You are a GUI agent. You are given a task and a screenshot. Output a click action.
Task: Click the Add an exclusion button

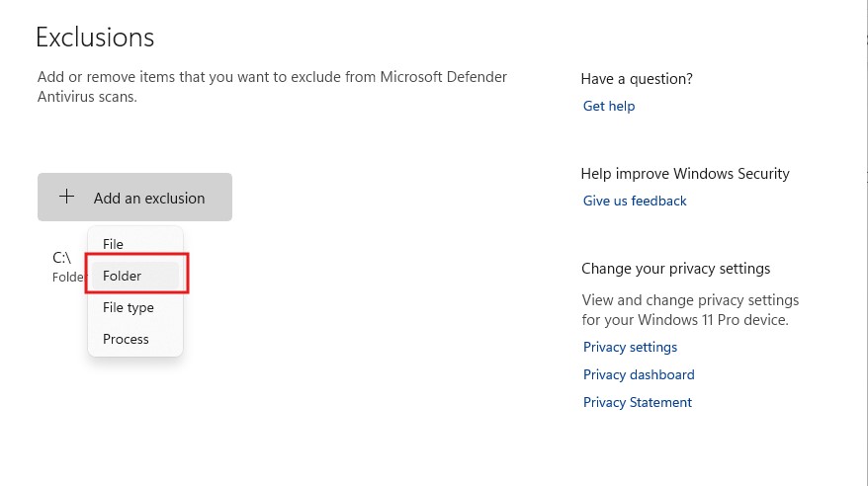[134, 198]
